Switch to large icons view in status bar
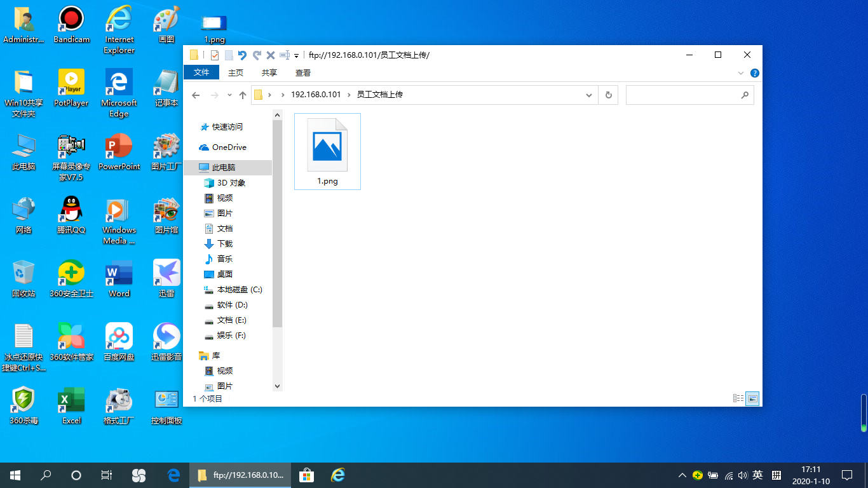868x488 pixels. click(x=752, y=398)
